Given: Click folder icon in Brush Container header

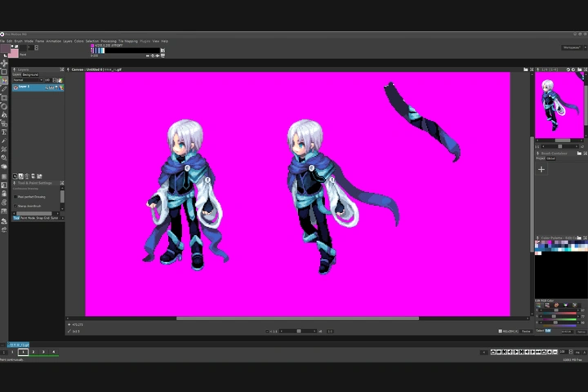Looking at the screenshot, I should (579, 154).
